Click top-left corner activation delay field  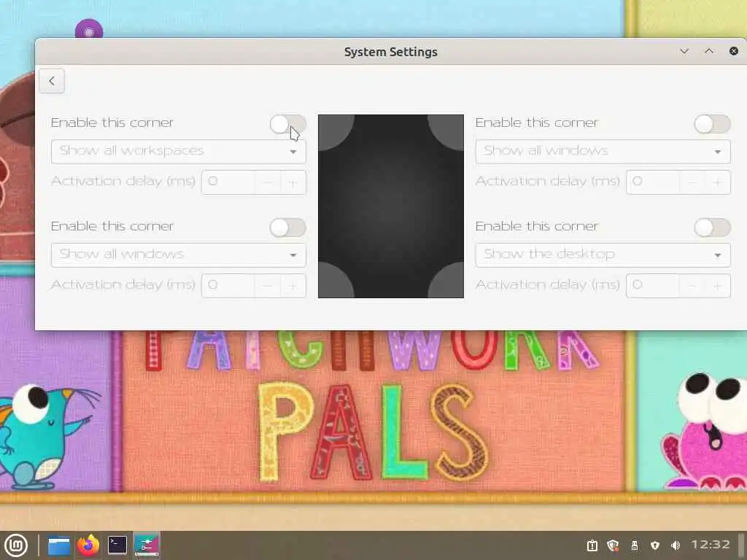point(228,182)
